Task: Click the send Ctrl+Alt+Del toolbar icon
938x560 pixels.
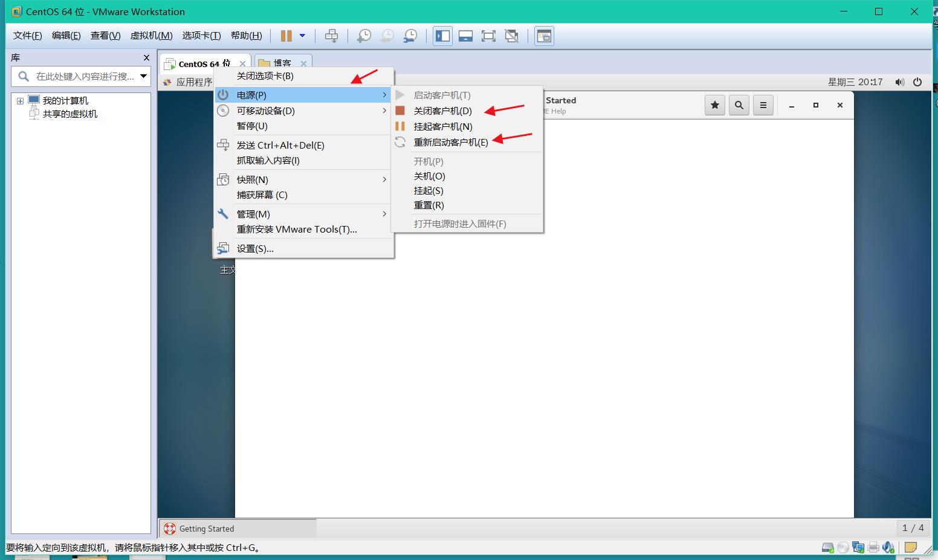Action: [x=331, y=36]
